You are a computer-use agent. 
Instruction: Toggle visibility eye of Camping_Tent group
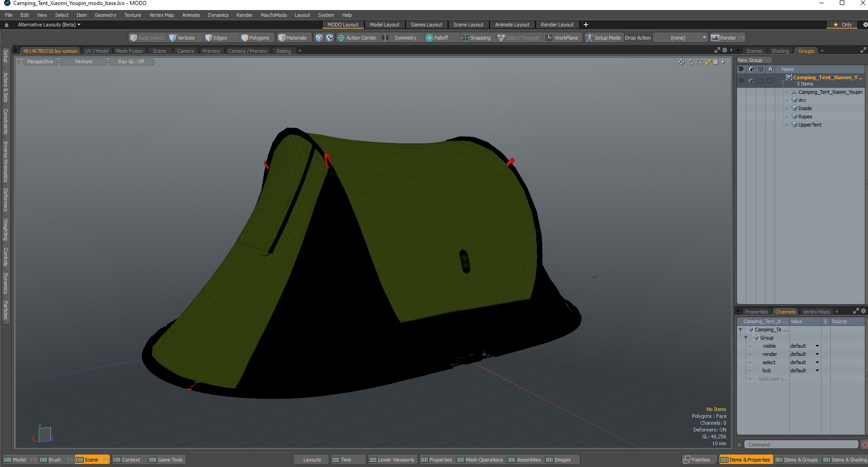point(741,81)
